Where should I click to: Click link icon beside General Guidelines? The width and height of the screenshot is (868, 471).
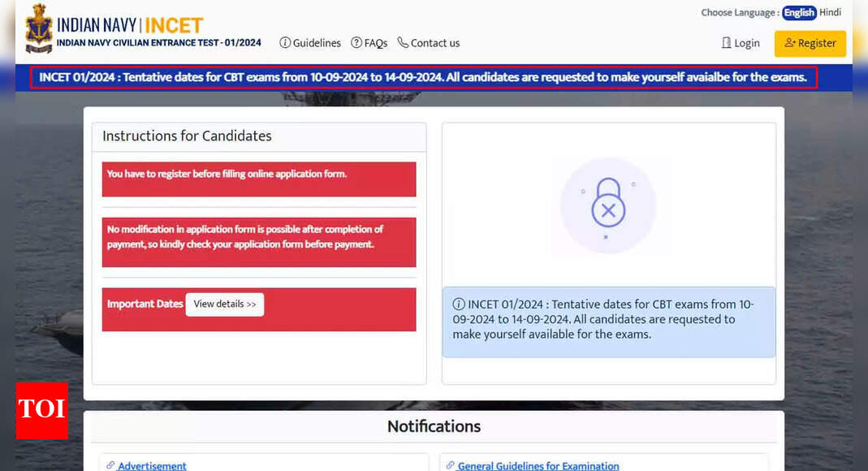pos(450,465)
